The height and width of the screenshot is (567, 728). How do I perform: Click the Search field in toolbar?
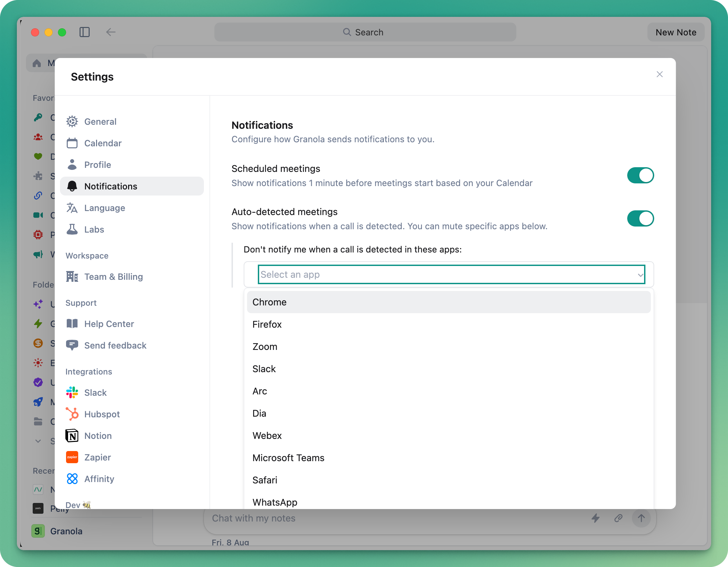(365, 32)
